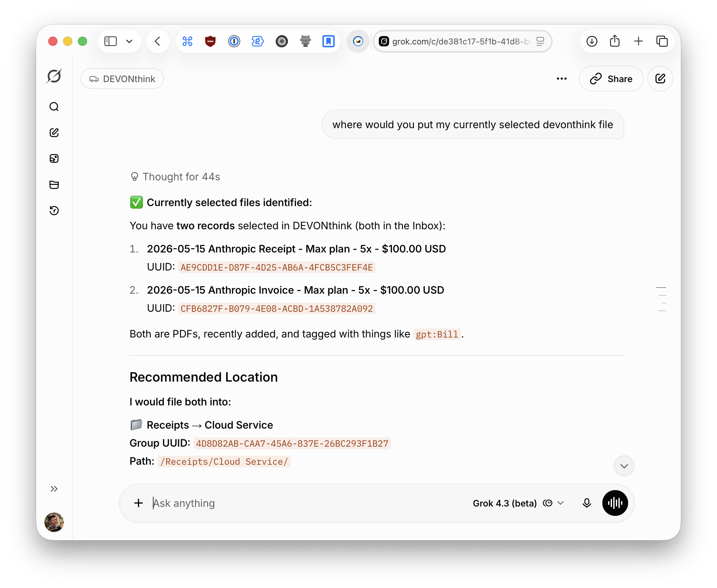Open the 1Password extension icon
717x588 pixels.
(234, 41)
